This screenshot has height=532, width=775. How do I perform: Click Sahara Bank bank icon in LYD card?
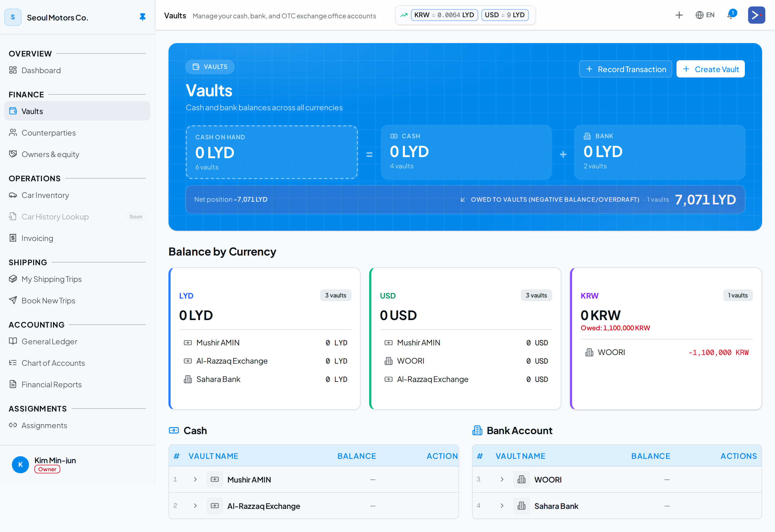click(188, 379)
